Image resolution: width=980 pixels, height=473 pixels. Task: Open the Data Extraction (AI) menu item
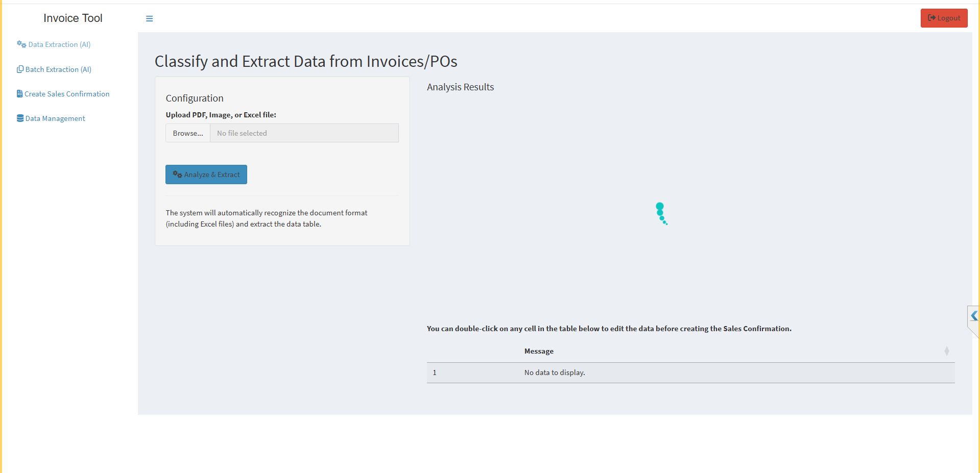point(59,44)
